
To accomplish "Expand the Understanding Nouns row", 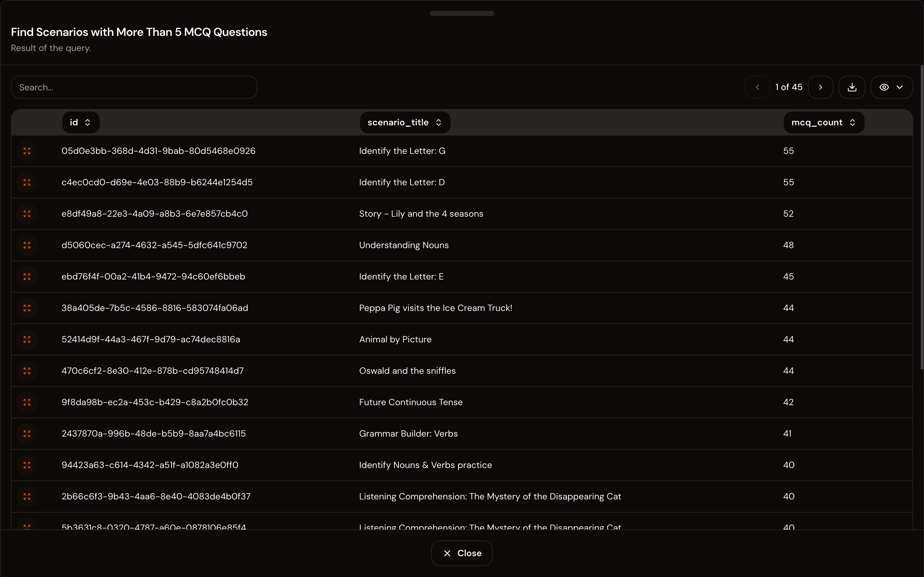I will pos(27,245).
